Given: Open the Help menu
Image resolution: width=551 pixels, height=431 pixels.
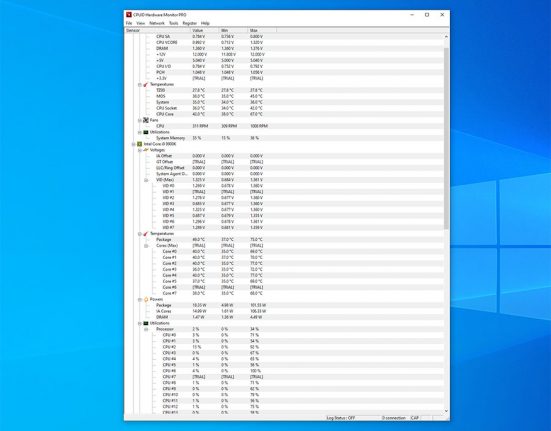Looking at the screenshot, I should pyautogui.click(x=205, y=23).
